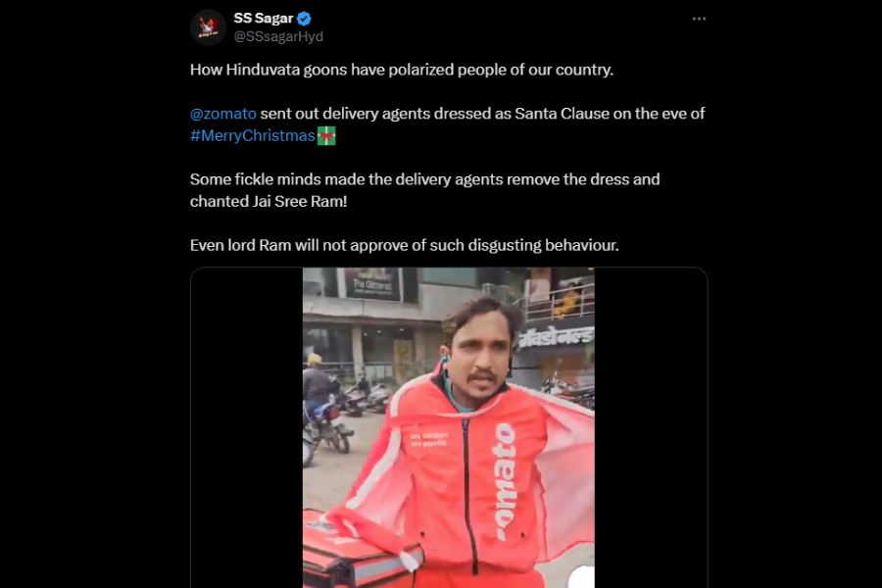
Task: Open the three-dot more options menu
Action: pyautogui.click(x=699, y=19)
